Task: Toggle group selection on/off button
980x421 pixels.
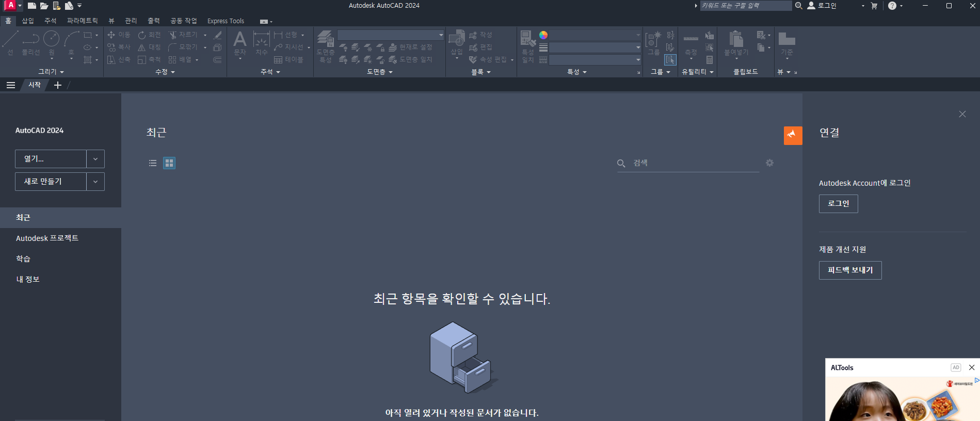Action: (x=670, y=60)
